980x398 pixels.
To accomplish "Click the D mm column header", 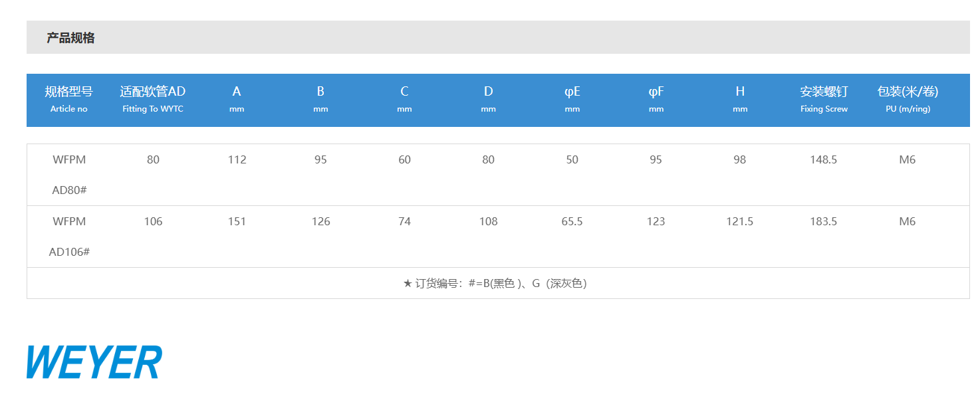I will [x=488, y=99].
